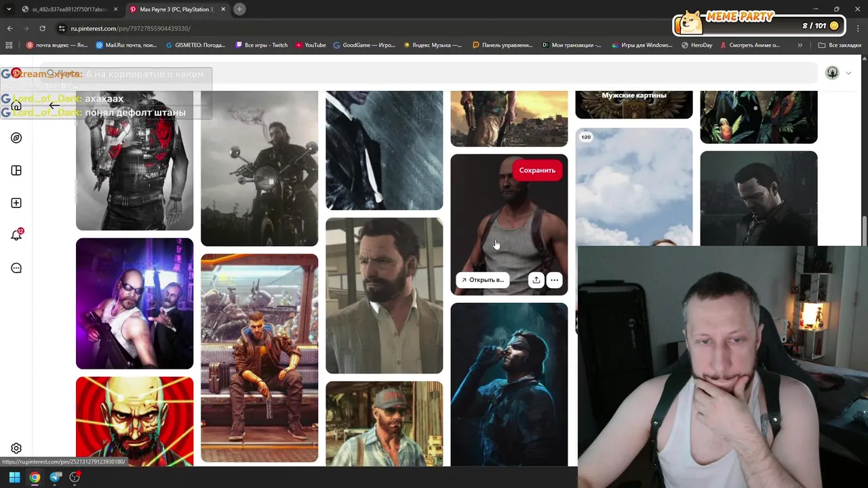Image resolution: width=868 pixels, height=488 pixels.
Task: Open the neon purple gunmen pin
Action: point(134,304)
